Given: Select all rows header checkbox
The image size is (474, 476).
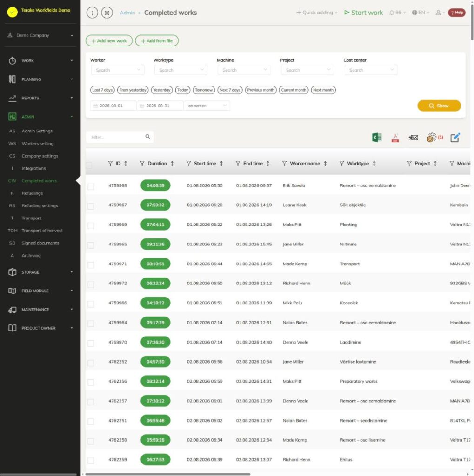Looking at the screenshot, I should click(x=89, y=165).
